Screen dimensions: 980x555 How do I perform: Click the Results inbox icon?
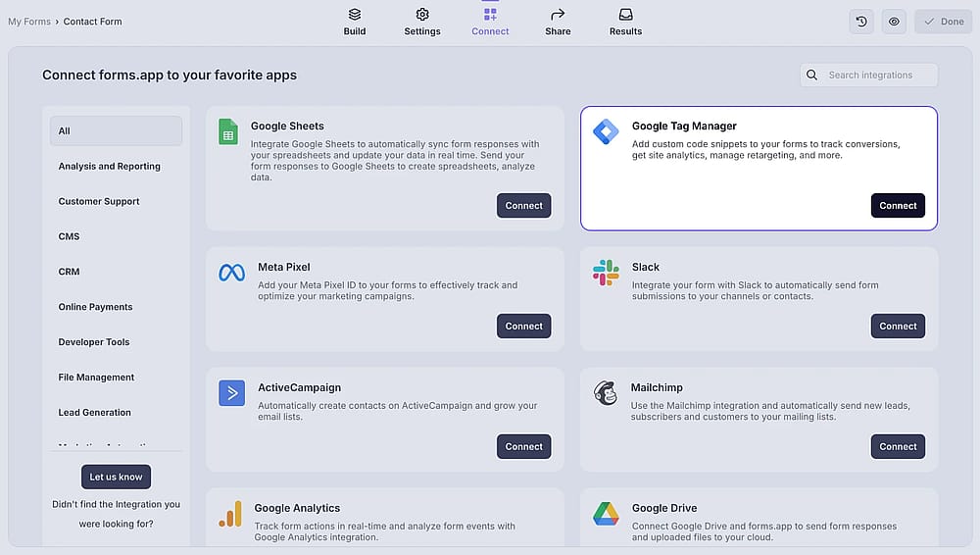[x=625, y=15]
